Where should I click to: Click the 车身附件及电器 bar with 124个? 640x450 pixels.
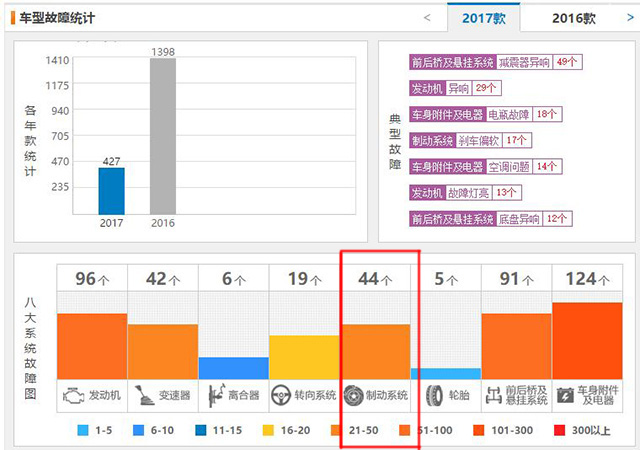click(x=587, y=341)
